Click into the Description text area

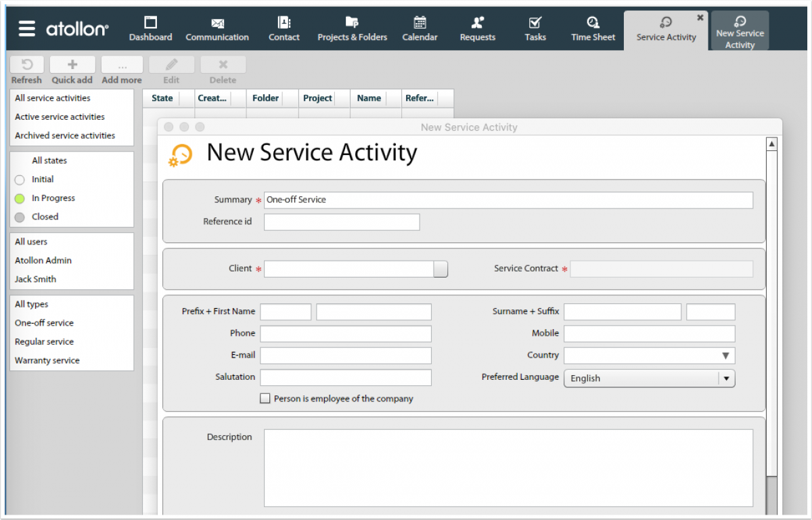tap(507, 467)
